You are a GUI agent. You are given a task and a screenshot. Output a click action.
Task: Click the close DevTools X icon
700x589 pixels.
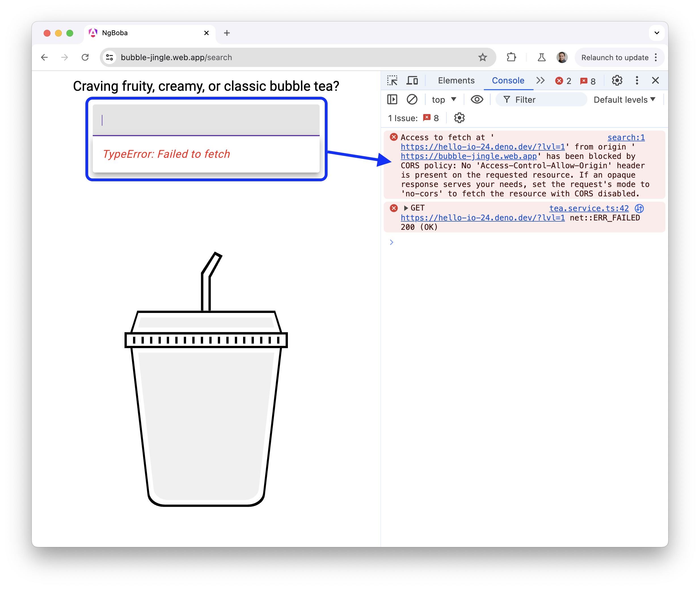tap(655, 81)
